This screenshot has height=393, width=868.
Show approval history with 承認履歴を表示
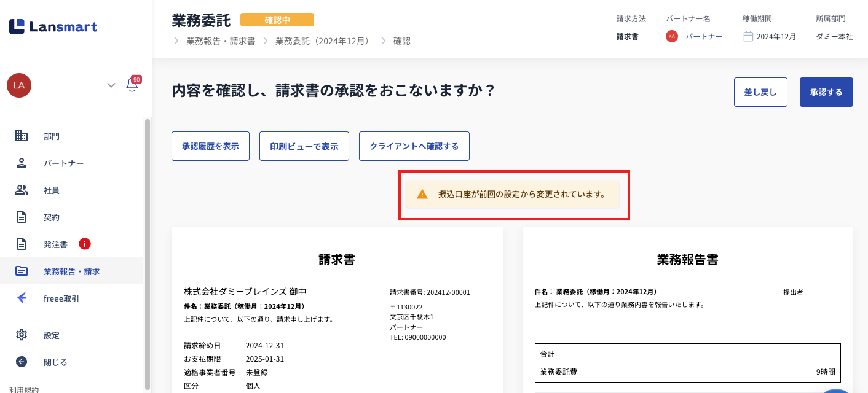pyautogui.click(x=210, y=146)
